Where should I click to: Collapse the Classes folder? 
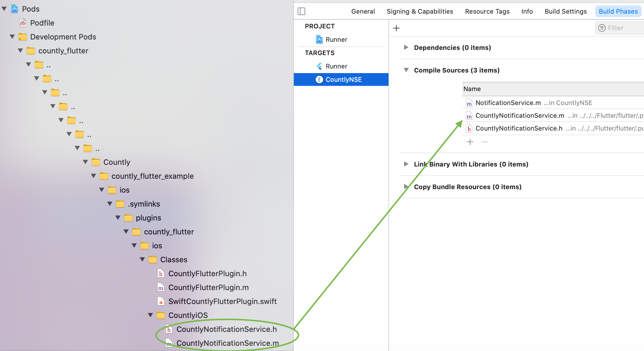[142, 259]
